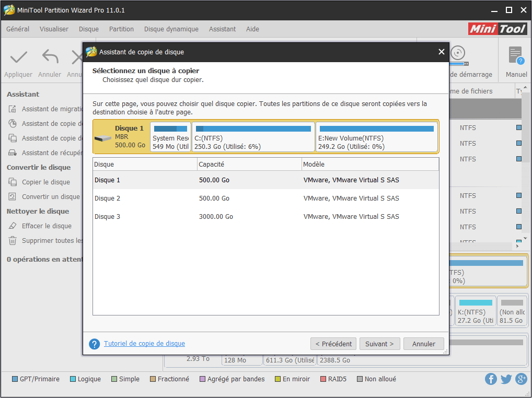Select the Disque 1 row
This screenshot has width=532, height=398.
265,180
